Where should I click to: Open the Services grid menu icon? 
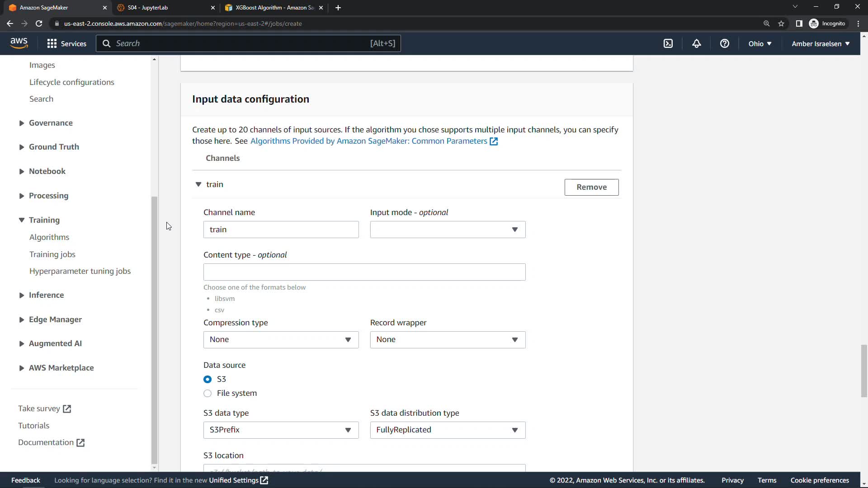[52, 43]
